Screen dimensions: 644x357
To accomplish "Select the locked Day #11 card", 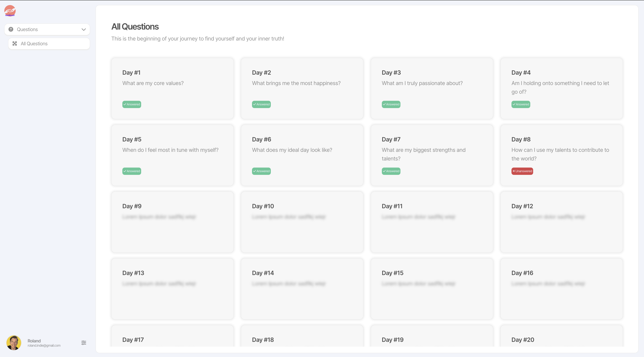I will click(x=432, y=222).
